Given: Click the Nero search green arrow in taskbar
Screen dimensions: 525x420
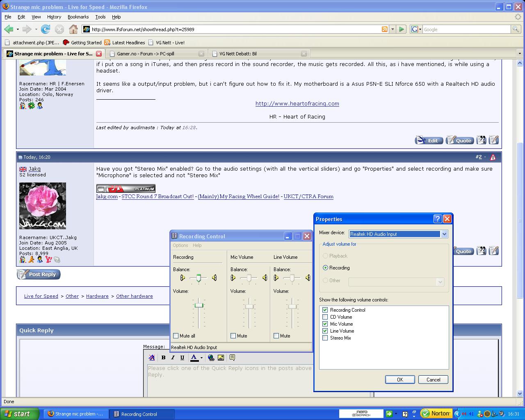Looking at the screenshot, I should (389, 414).
